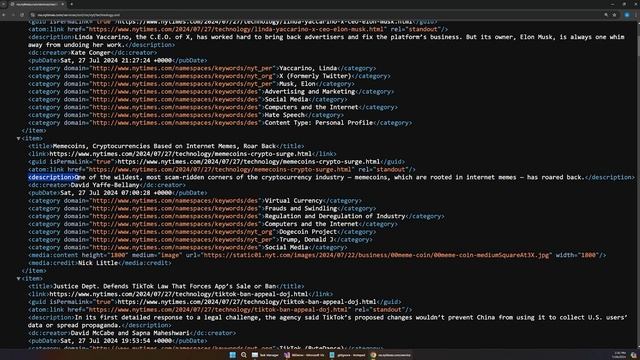The height and width of the screenshot is (360, 640).
Task: Switch to Task Manager in the taskbar
Action: 265,355
